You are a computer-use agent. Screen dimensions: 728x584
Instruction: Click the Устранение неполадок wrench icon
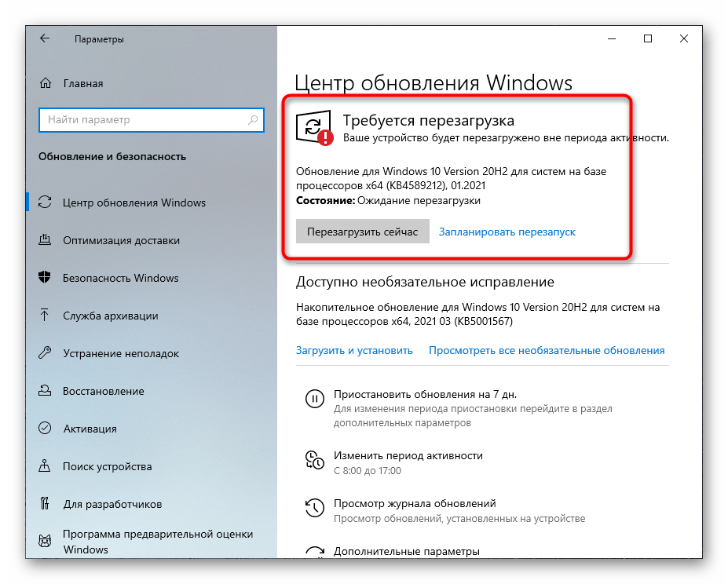pyautogui.click(x=45, y=352)
